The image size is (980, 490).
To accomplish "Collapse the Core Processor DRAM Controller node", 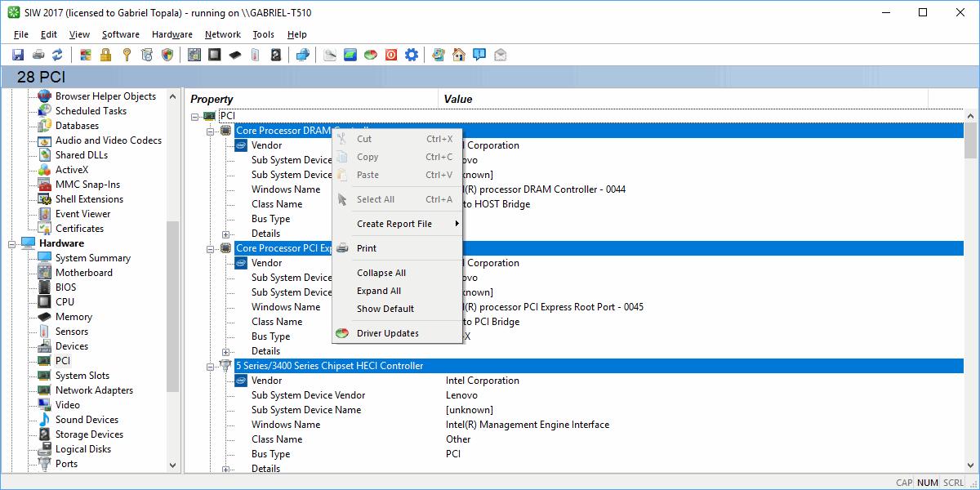I will pos(211,131).
